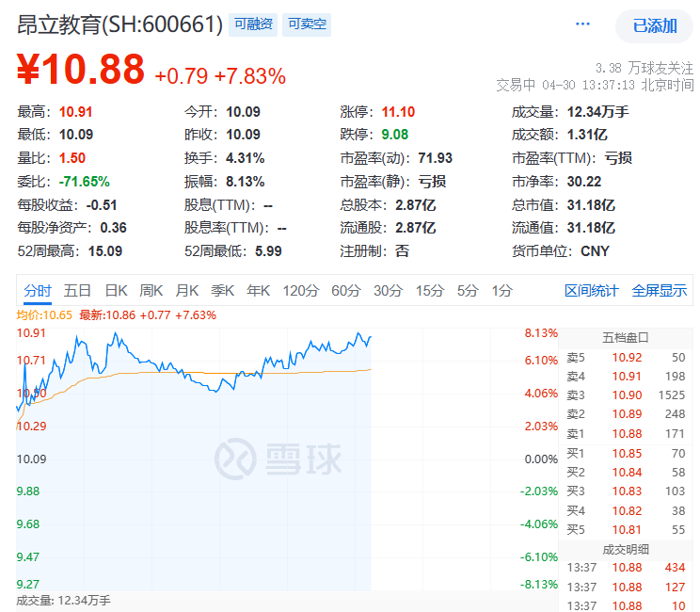Click the 可卖空 tag
The width and height of the screenshot is (700, 612).
pyautogui.click(x=307, y=24)
